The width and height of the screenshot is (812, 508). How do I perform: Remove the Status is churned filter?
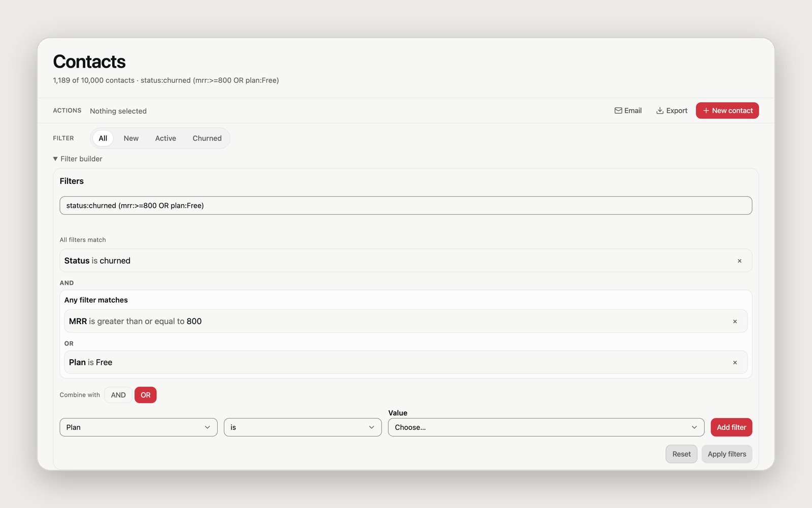pyautogui.click(x=739, y=261)
